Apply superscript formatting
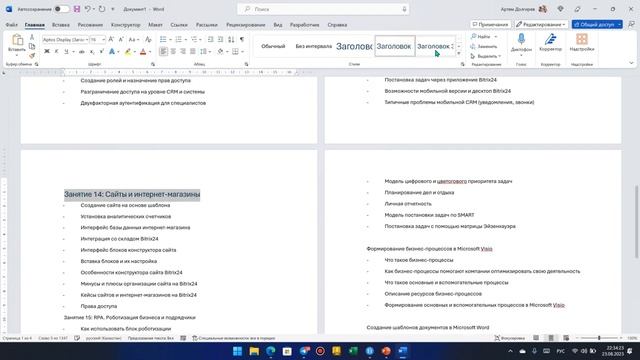Screen dimensions: 640x360 [101, 52]
